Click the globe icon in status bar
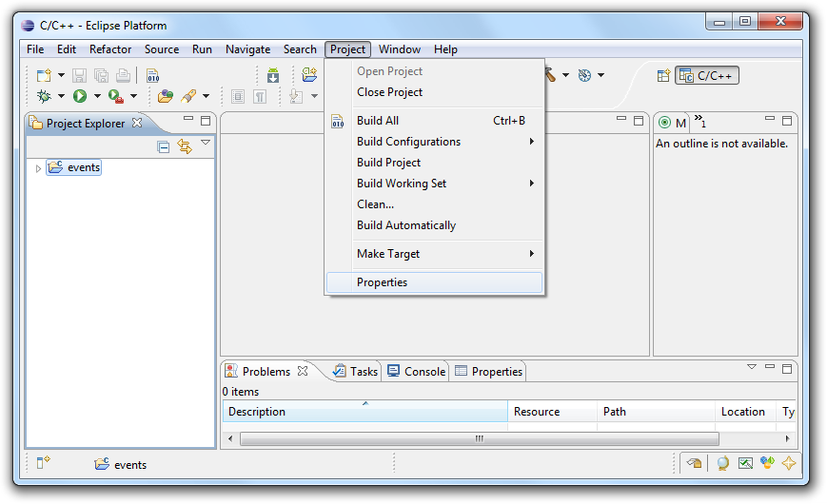 tap(722, 463)
